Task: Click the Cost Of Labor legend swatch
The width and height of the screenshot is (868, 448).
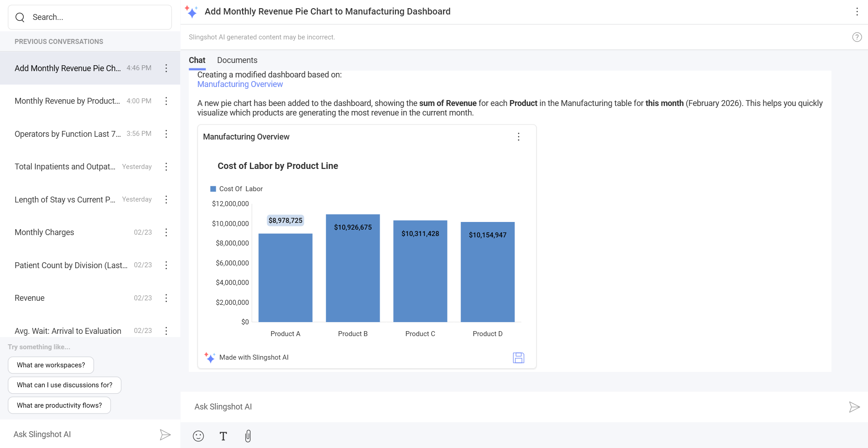Action: tap(213, 189)
